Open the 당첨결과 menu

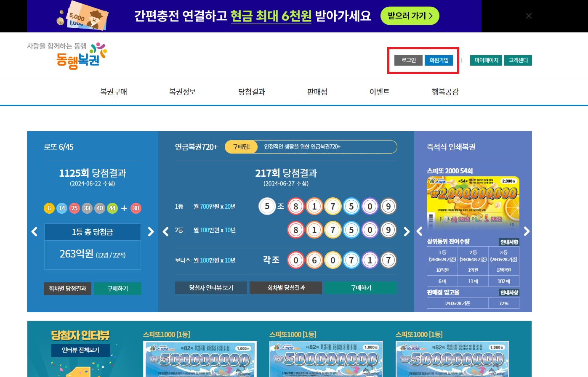pyautogui.click(x=252, y=92)
